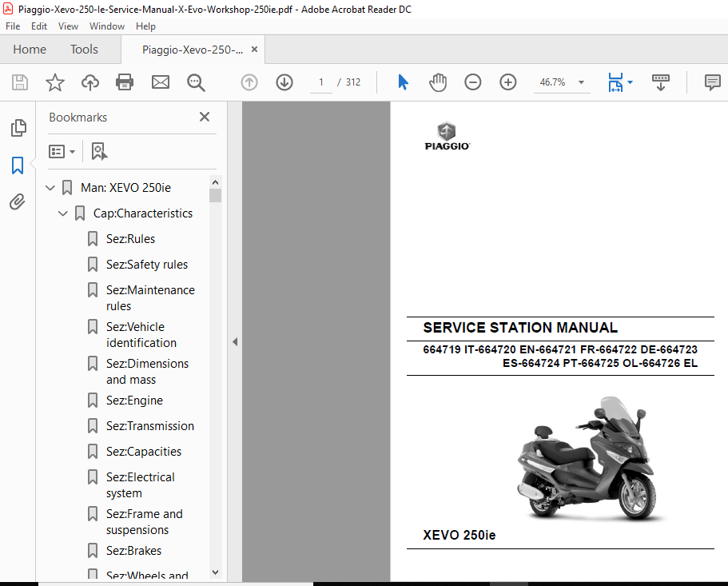
Task: Add document to starred with star icon
Action: (x=55, y=82)
